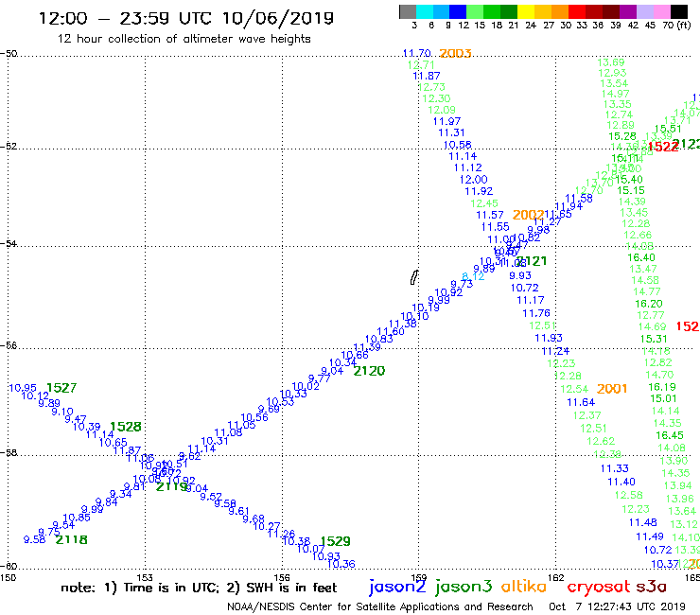This screenshot has width=700, height=615.
Task: Click the wave height value '11.33'
Action: point(614,468)
